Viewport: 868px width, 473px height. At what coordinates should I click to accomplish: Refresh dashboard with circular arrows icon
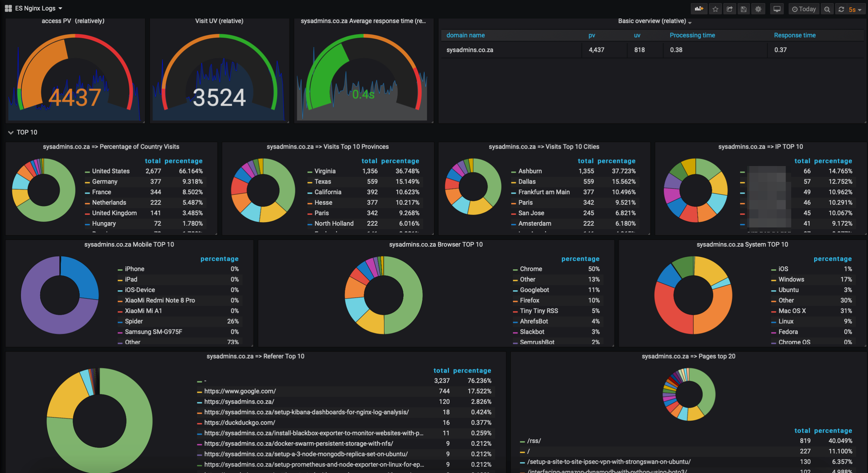tap(841, 9)
